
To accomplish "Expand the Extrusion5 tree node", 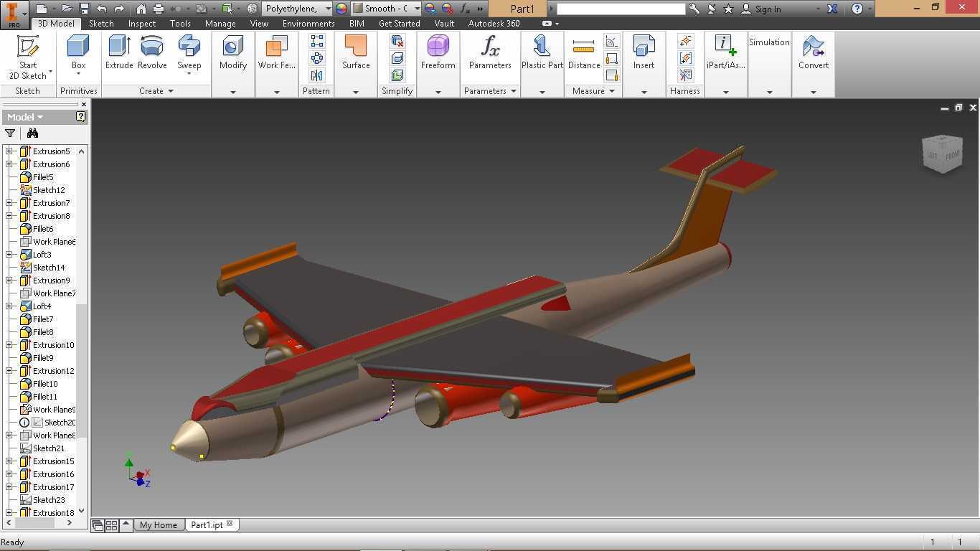I will click(9, 151).
